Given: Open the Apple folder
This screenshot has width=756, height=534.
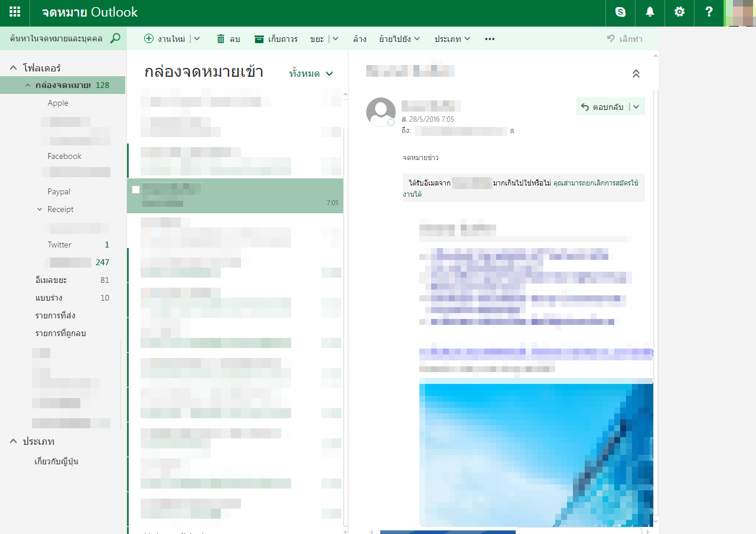Looking at the screenshot, I should point(58,103).
